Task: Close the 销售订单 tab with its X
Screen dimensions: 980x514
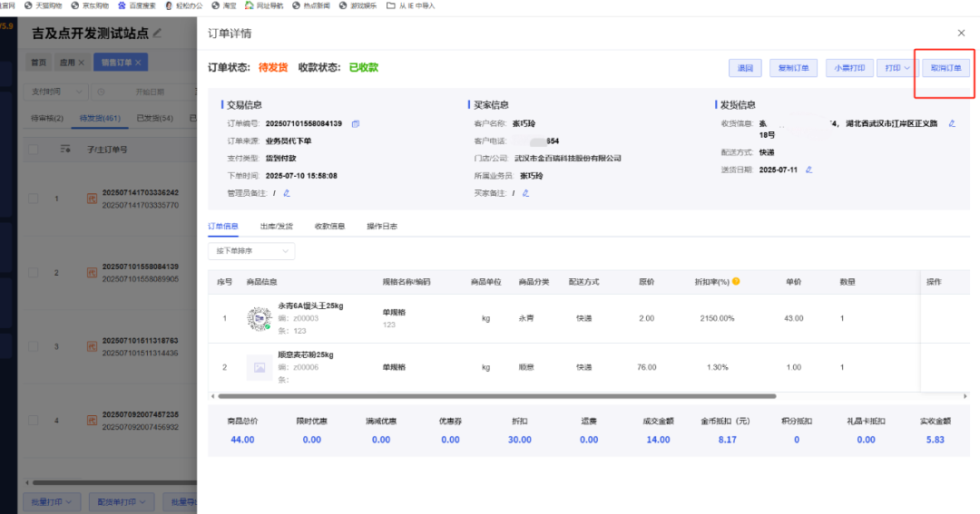Action: (x=138, y=63)
